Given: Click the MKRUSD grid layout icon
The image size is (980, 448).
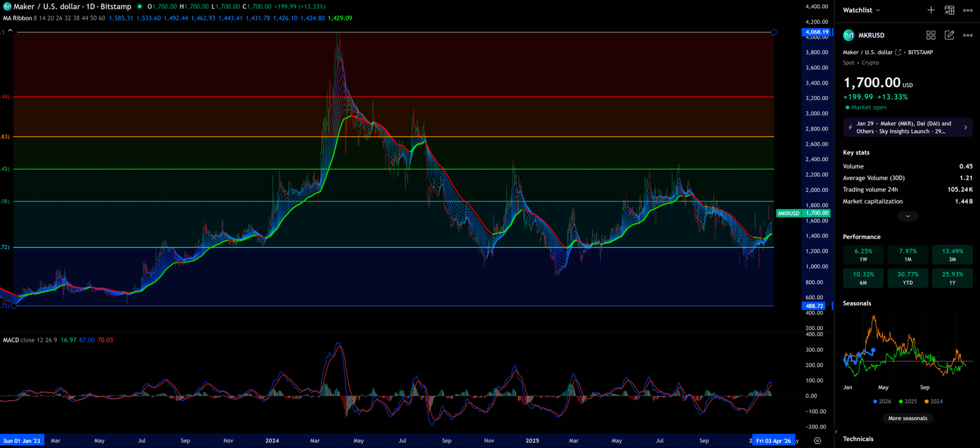Looking at the screenshot, I should click(x=930, y=36).
